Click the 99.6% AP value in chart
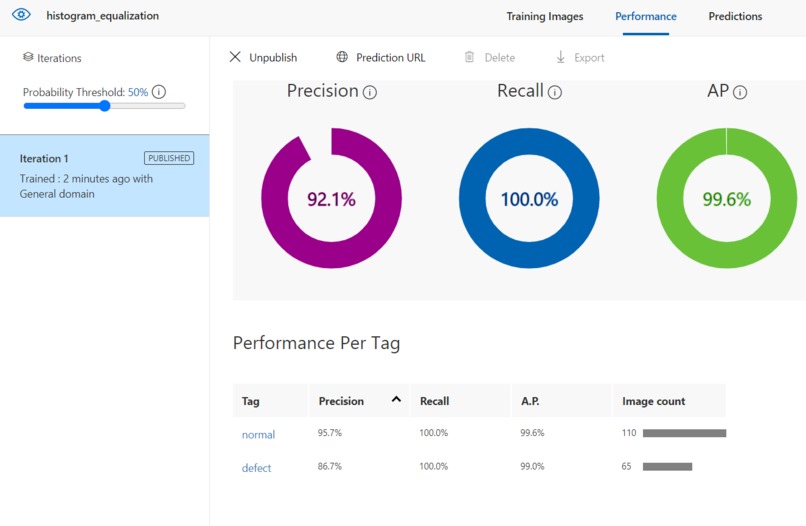Image resolution: width=806 pixels, height=526 pixels. pyautogui.click(x=727, y=199)
